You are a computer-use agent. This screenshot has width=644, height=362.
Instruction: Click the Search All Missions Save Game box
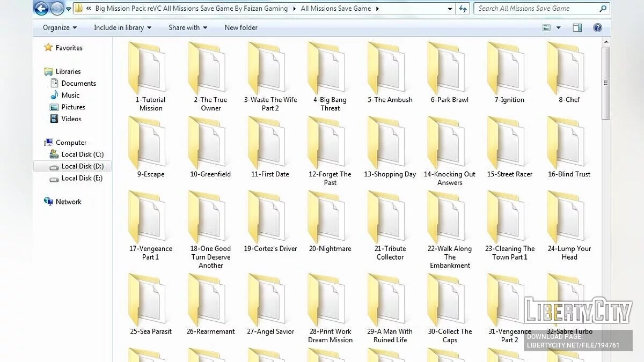(x=537, y=9)
